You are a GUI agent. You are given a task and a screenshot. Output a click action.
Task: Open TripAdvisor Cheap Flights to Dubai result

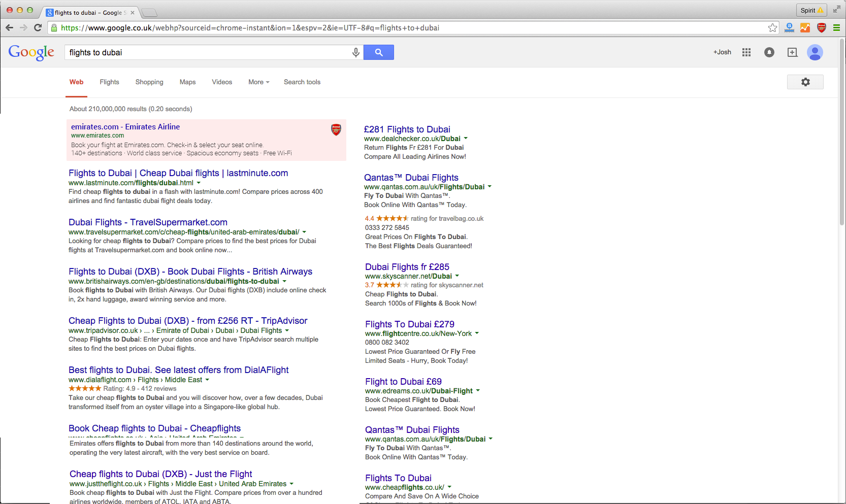188,321
